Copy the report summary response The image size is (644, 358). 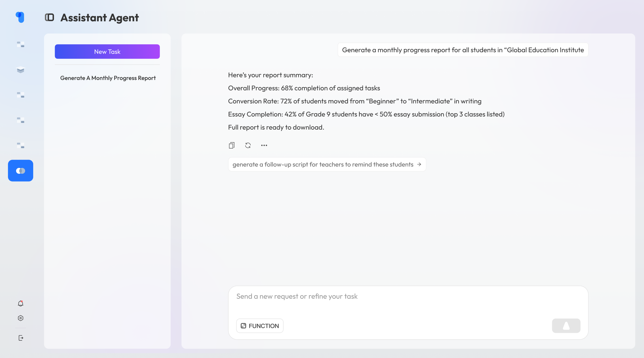tap(232, 145)
